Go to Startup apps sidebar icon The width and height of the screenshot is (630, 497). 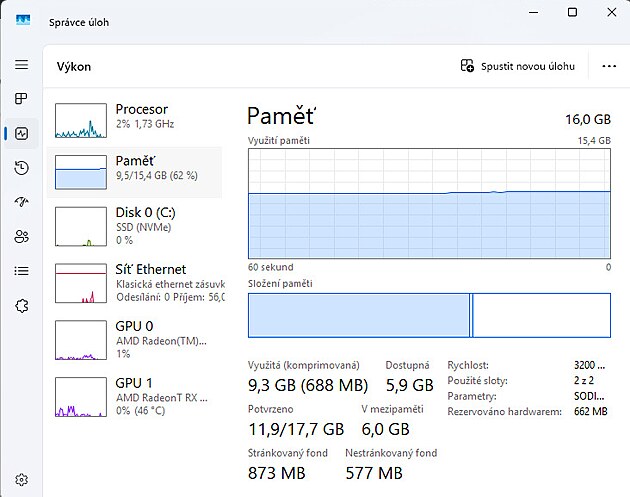click(x=21, y=202)
